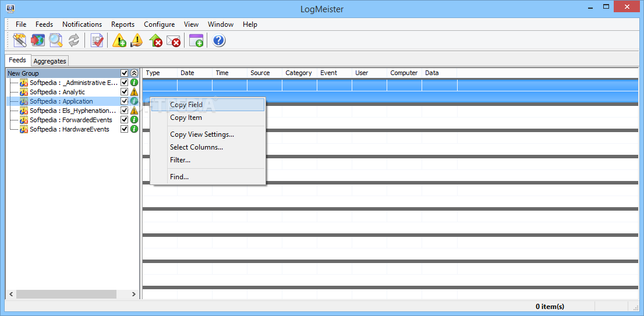Sort by the Event column header

click(334, 73)
